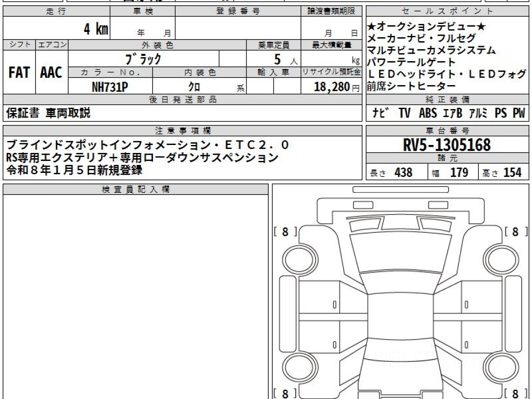Click the mileage value "4 km"
Image resolution: width=532 pixels, height=399 pixels.
coord(96,29)
